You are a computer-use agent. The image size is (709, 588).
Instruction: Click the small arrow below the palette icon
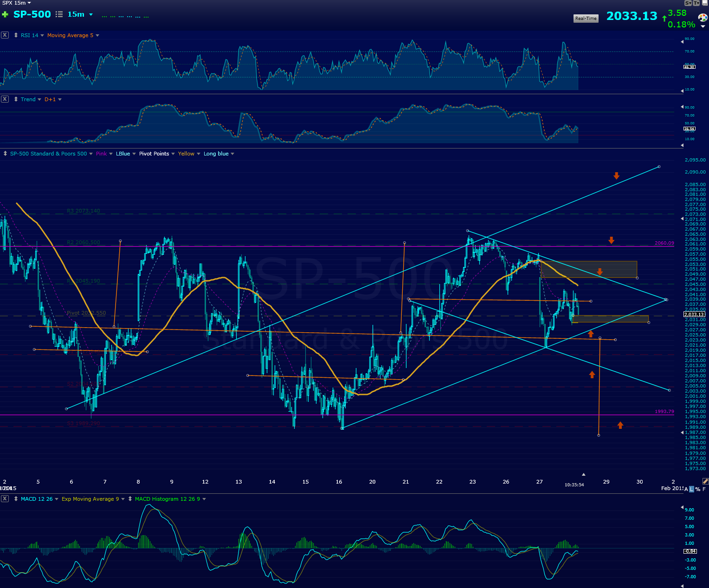pyautogui.click(x=703, y=26)
